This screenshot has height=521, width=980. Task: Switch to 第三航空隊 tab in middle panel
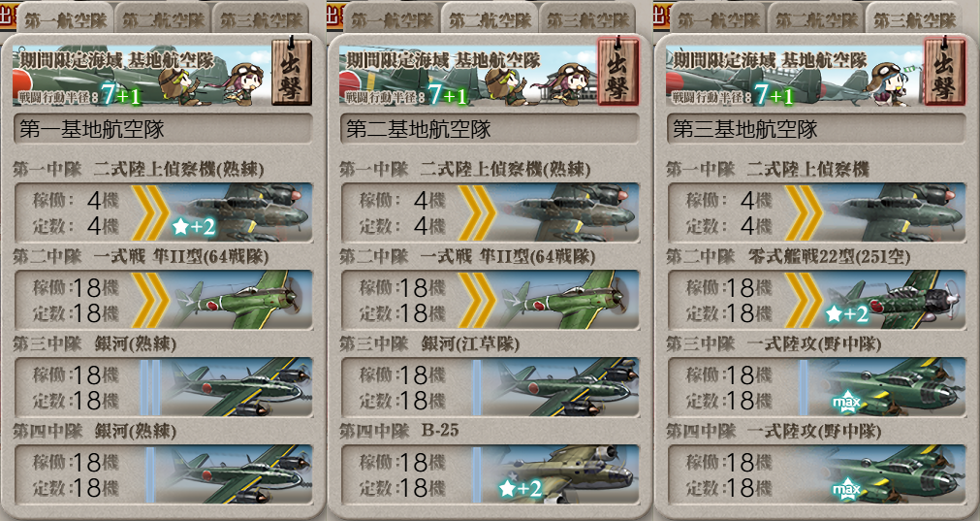coord(588,19)
